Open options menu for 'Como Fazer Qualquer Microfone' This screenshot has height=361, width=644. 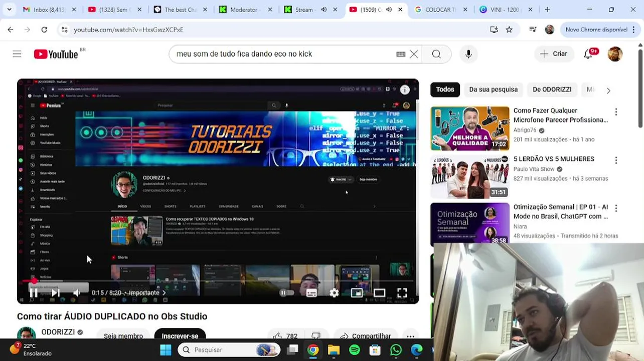tap(616, 112)
